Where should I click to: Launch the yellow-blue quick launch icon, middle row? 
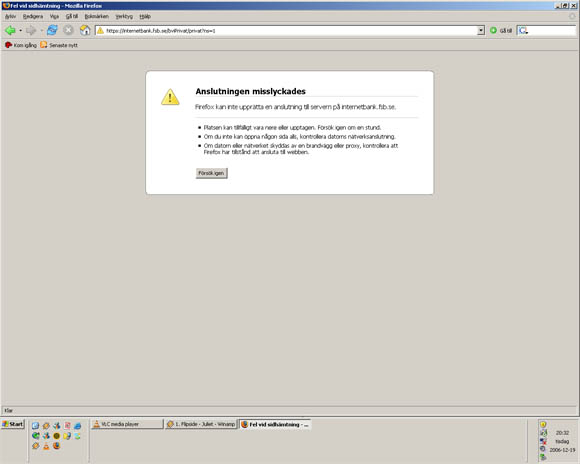point(67,436)
